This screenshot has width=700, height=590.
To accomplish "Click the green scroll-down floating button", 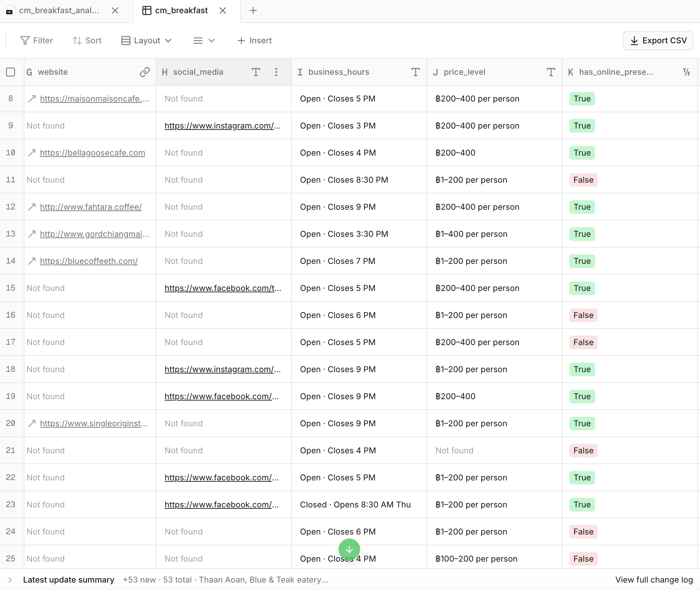I will tap(349, 549).
